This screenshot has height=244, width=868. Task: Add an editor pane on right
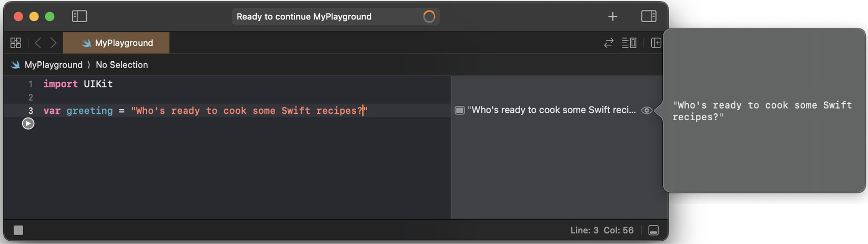(655, 43)
